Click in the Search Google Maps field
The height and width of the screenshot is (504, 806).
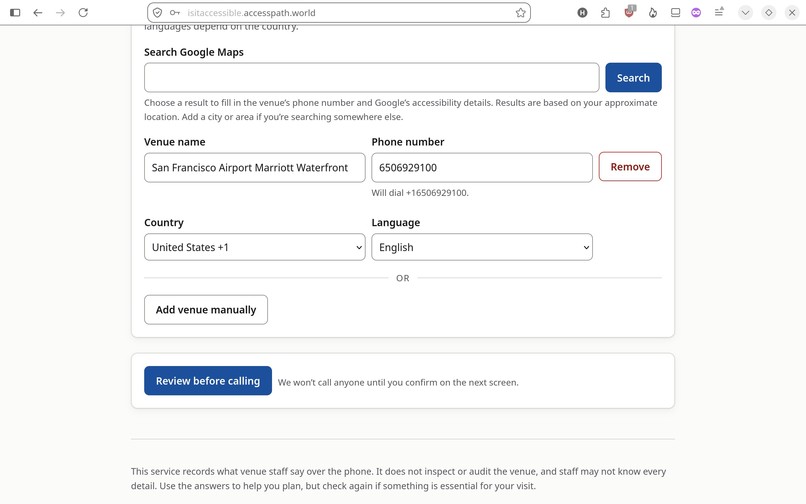pos(371,78)
